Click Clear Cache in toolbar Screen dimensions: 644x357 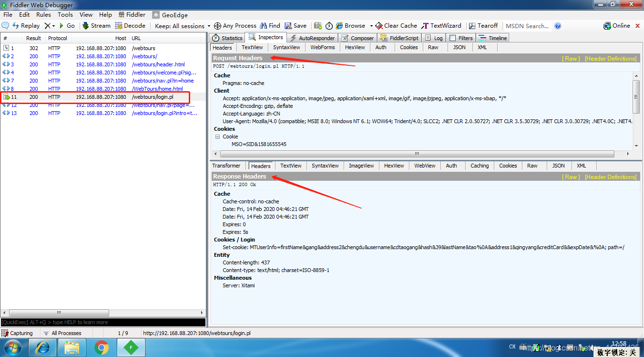click(396, 26)
